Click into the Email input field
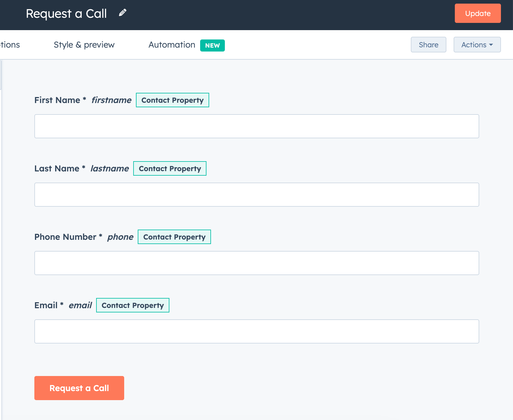 (257, 331)
